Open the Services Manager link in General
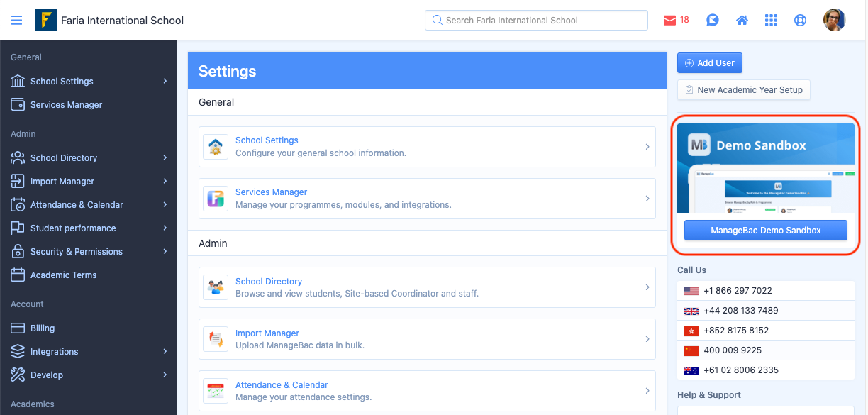The width and height of the screenshot is (868, 415). [x=272, y=192]
